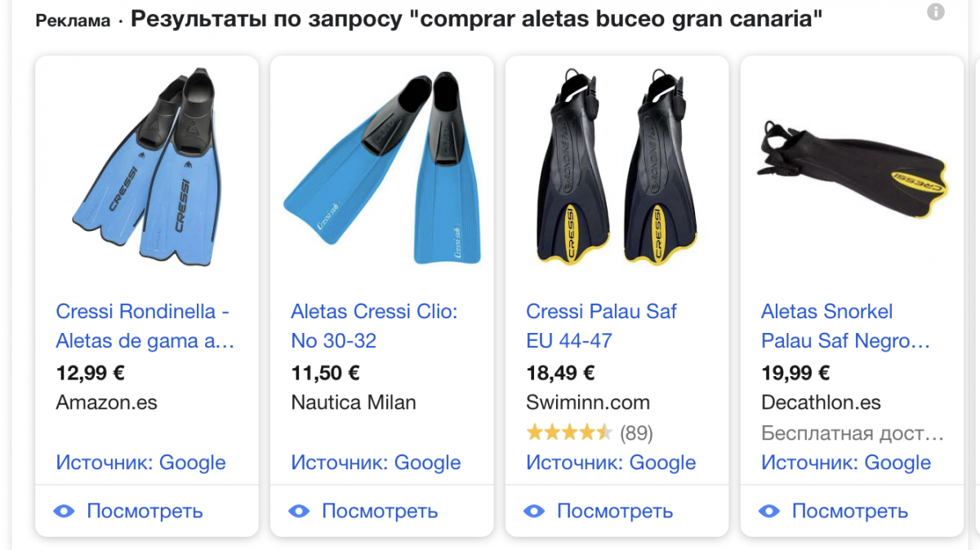
Task: Open the Aletas Cressi Clio title link
Action: pyautogui.click(x=374, y=326)
